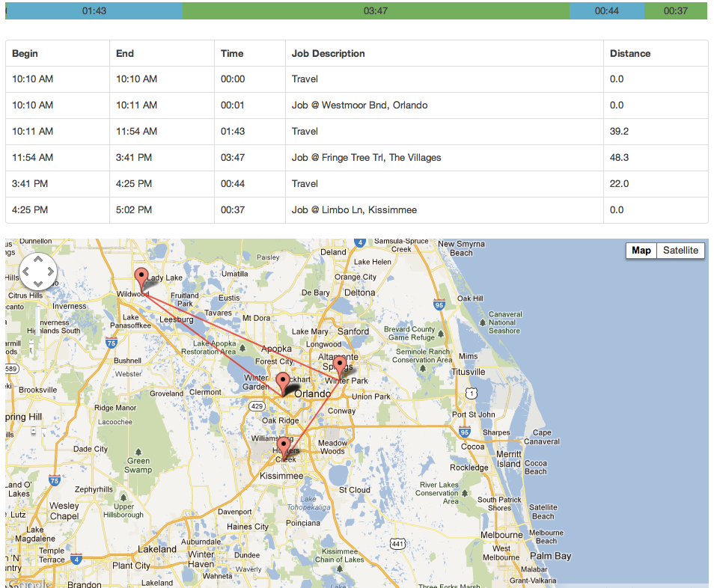Click the 00:37 green timeline segment
Screen dimensions: 714x588
tap(676, 11)
